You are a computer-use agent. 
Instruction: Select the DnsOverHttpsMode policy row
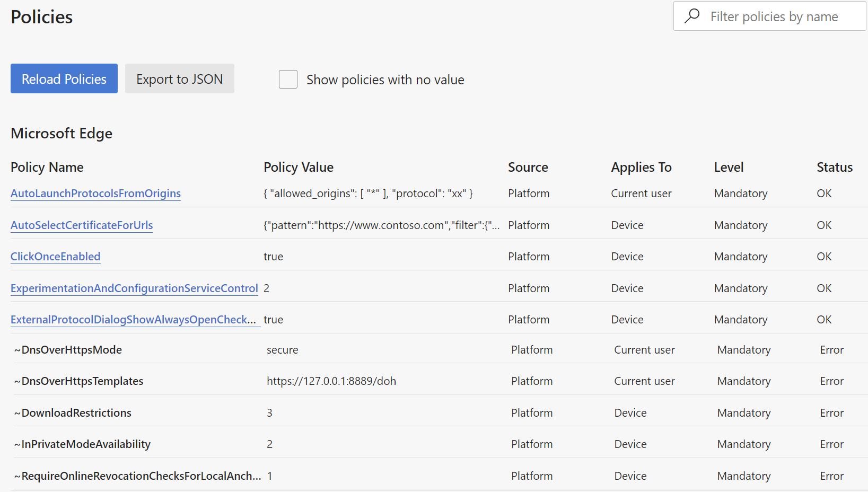(x=72, y=350)
